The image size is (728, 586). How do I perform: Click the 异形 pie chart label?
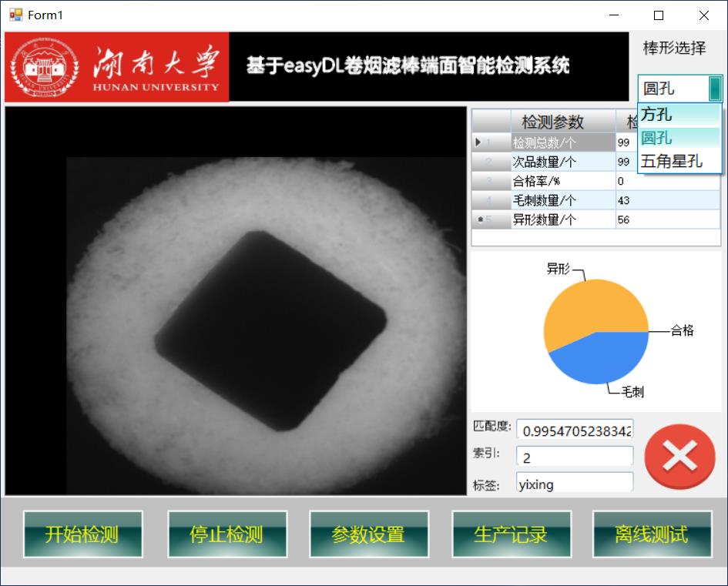click(558, 269)
